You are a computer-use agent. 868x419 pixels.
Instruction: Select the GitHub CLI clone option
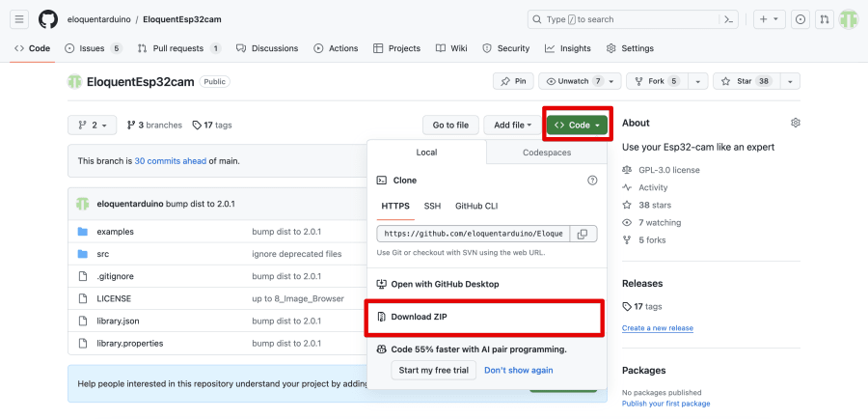pos(476,207)
